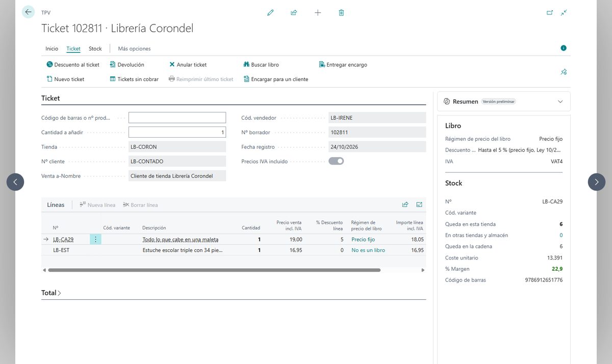Maximize the Líneas grid icon
The image size is (612, 364).
pos(419,205)
